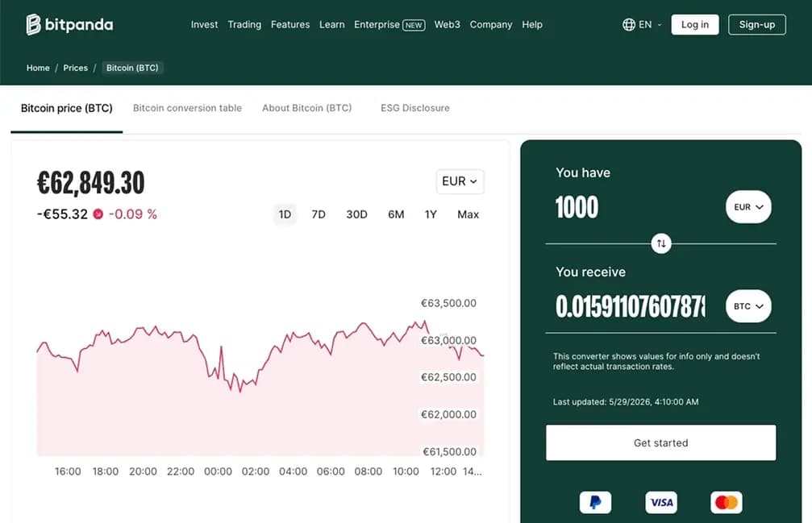Switch to ESG Disclosure tab
Image resolution: width=812 pixels, height=523 pixels.
coord(414,108)
